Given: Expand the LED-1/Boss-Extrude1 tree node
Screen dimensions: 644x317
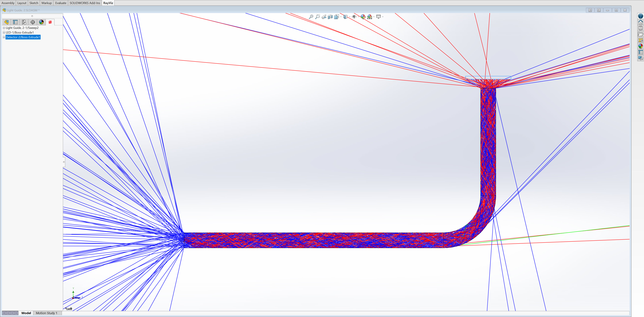Looking at the screenshot, I should coord(4,33).
